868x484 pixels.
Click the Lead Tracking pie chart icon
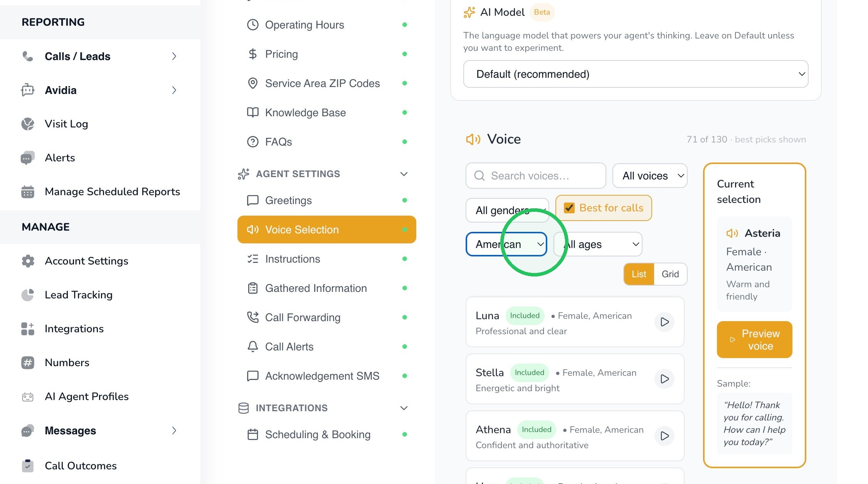pyautogui.click(x=28, y=295)
